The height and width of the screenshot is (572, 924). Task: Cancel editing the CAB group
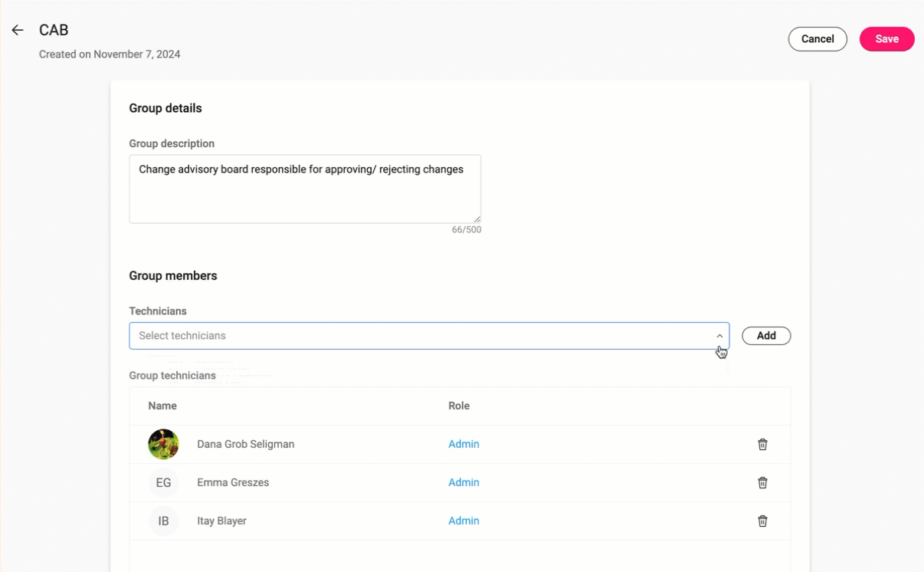818,39
